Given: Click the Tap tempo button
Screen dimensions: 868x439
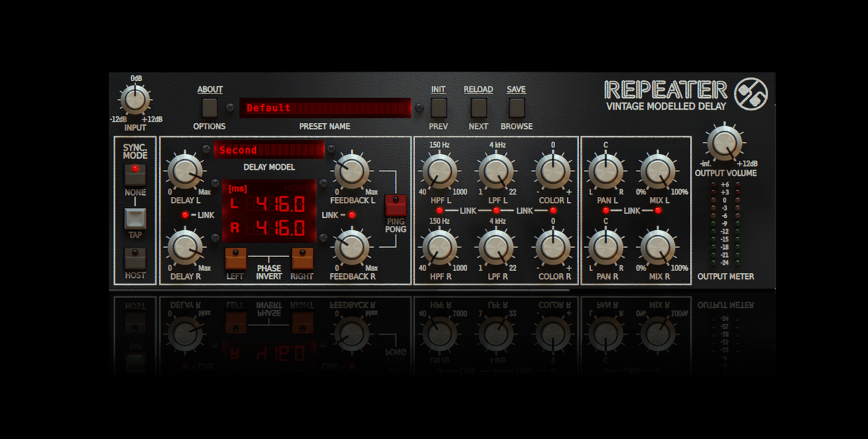Looking at the screenshot, I should 135,218.
